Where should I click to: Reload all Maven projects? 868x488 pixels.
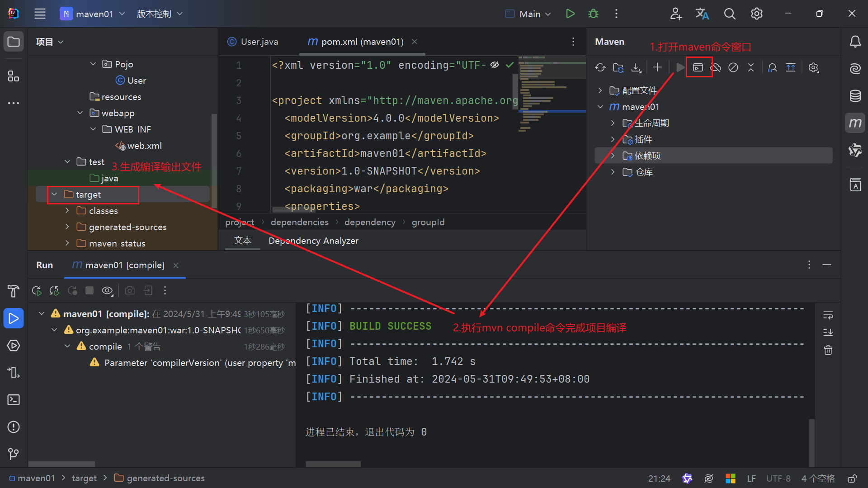tap(600, 67)
